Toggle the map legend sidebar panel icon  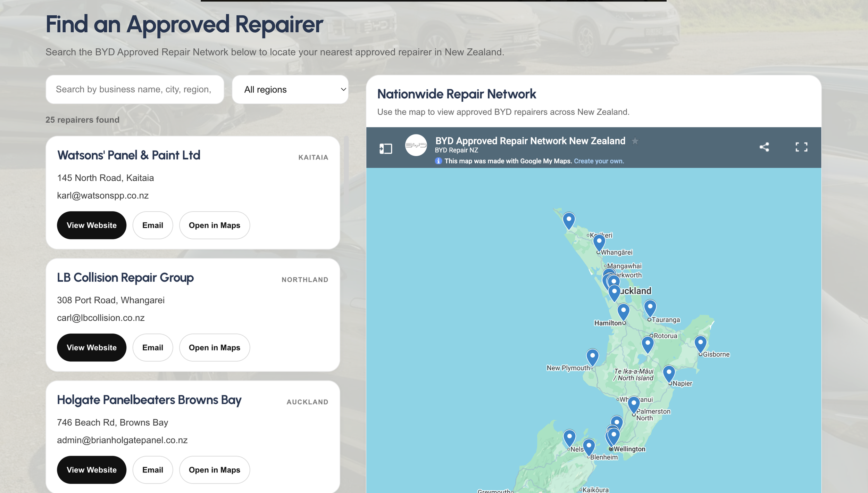click(x=386, y=148)
